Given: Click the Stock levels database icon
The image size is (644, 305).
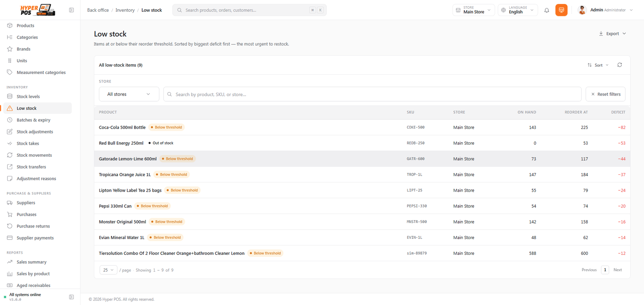Looking at the screenshot, I should click(x=10, y=96).
